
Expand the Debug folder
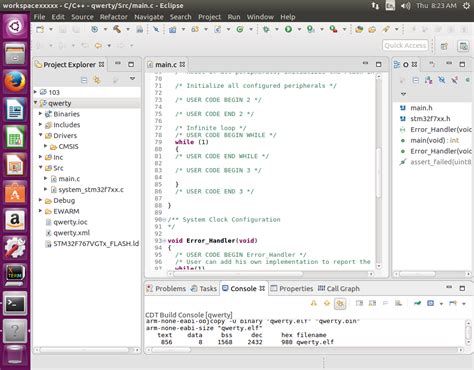coord(40,200)
